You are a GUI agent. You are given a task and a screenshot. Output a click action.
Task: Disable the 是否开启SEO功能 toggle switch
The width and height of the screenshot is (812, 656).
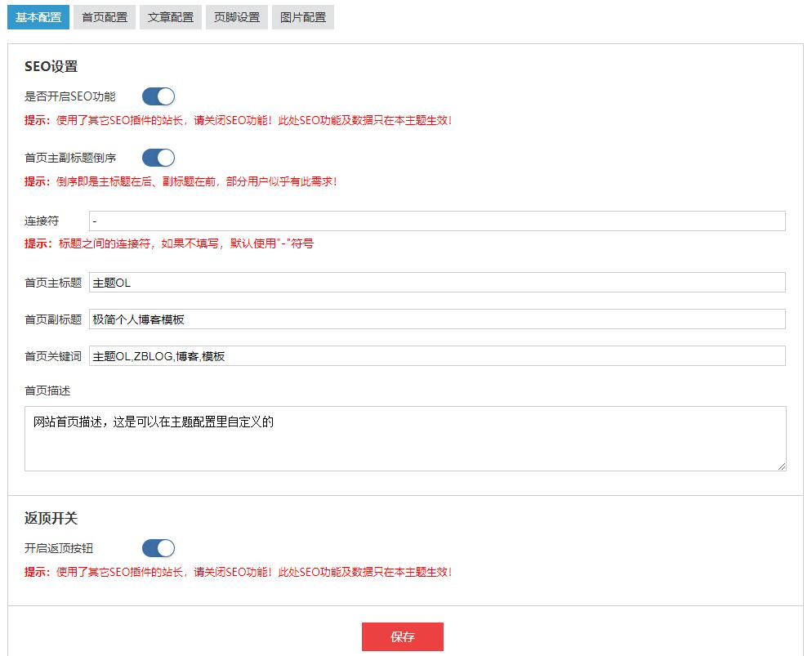pyautogui.click(x=158, y=96)
